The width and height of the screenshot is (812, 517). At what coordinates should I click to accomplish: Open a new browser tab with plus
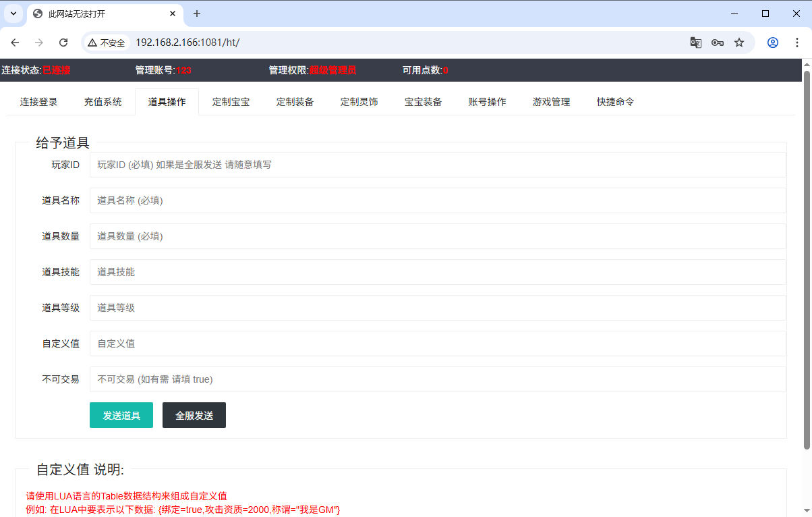(x=197, y=13)
